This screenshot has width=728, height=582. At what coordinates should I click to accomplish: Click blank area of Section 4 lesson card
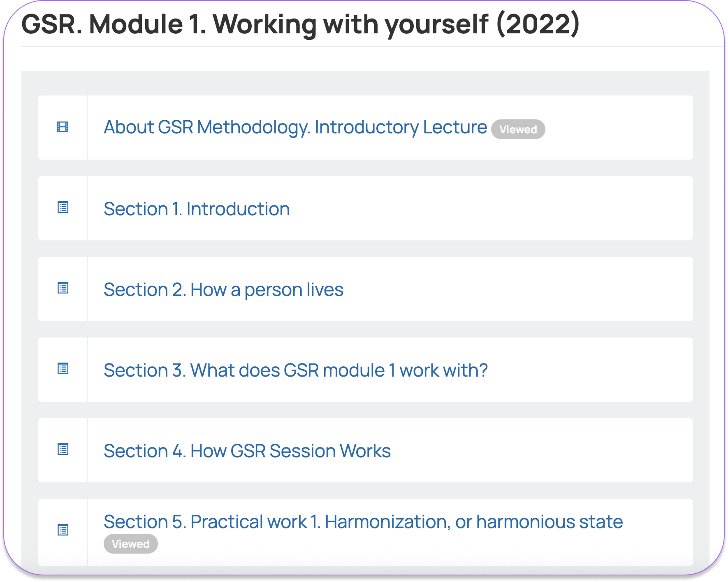(x=535, y=451)
